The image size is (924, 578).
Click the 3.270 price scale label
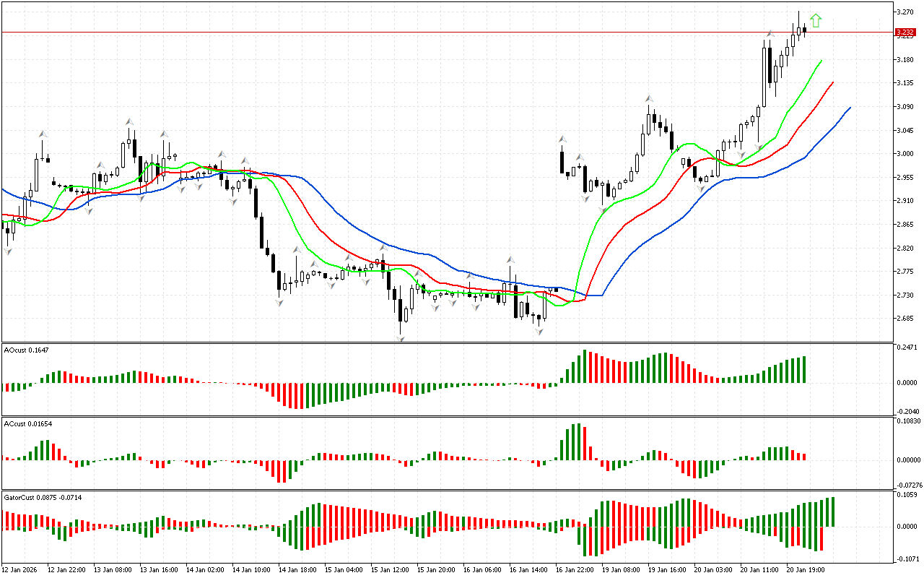(905, 12)
